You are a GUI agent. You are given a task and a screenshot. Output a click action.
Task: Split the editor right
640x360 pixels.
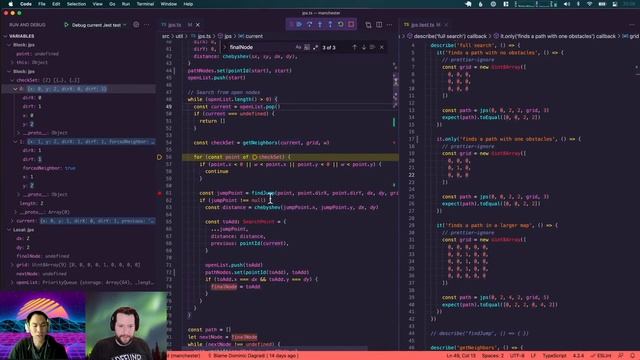[379, 25]
